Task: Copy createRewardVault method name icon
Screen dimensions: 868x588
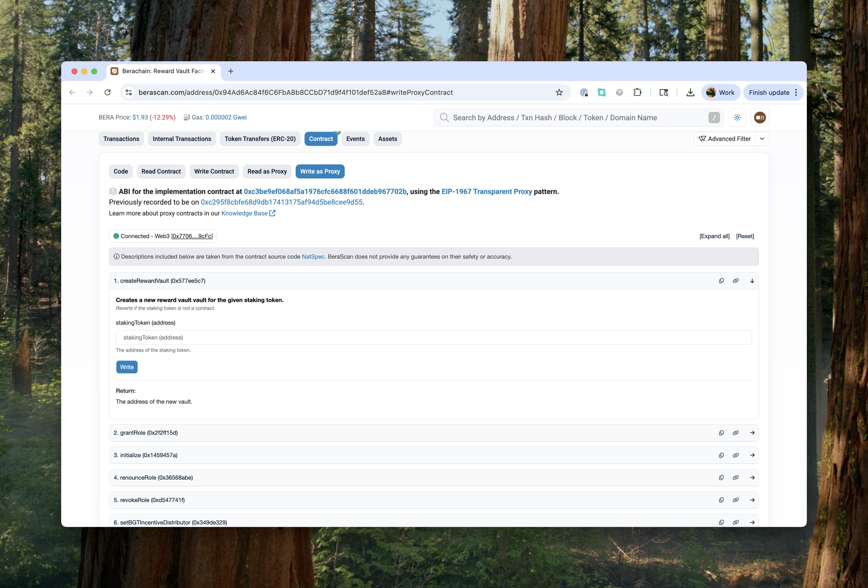Action: (721, 280)
